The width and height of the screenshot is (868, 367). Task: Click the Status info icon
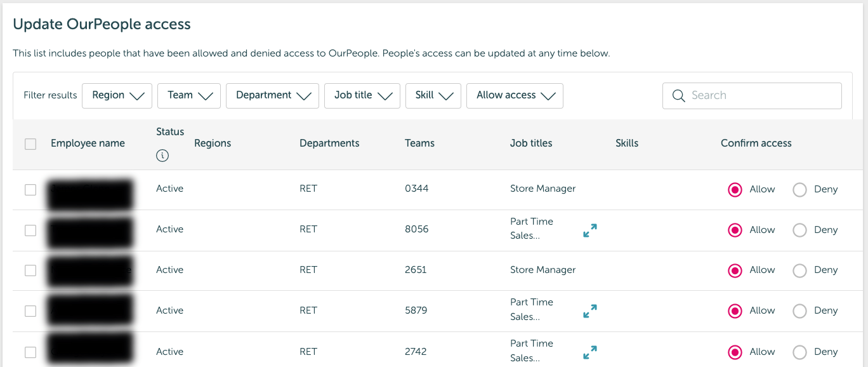coord(162,156)
